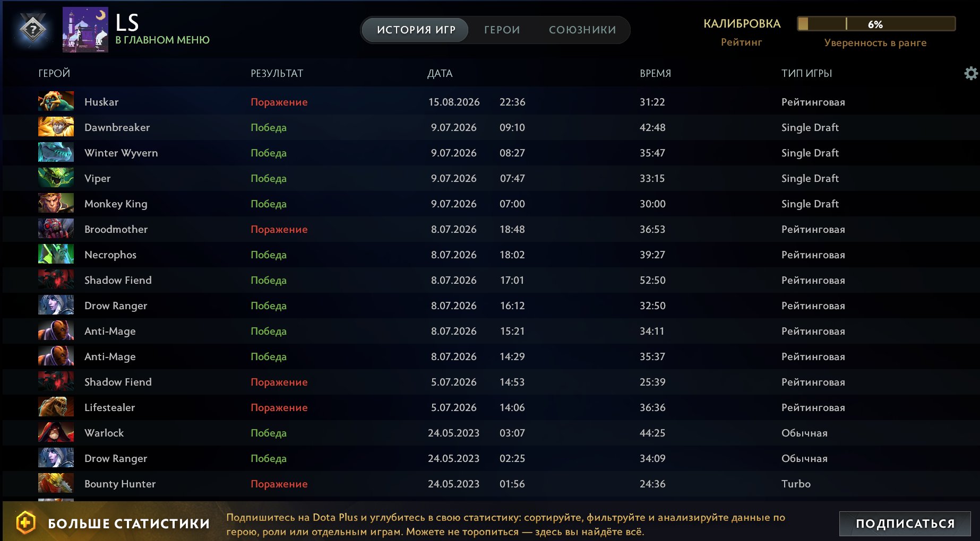
Task: Click the Dota Plus badge icon
Action: (x=26, y=523)
